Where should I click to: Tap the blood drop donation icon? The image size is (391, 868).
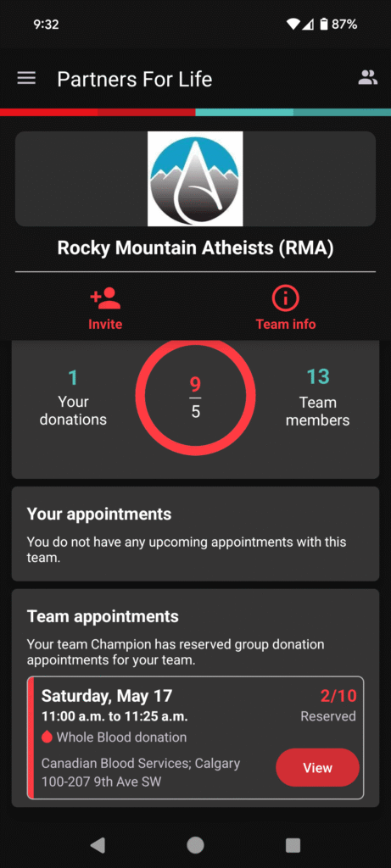[47, 737]
